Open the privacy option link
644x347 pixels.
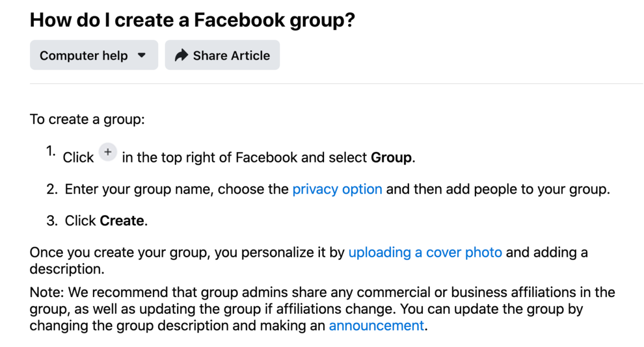[x=337, y=189]
